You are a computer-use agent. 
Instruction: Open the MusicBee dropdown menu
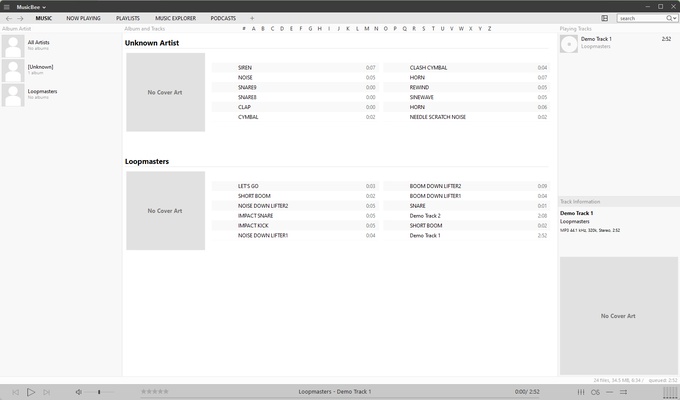click(x=31, y=7)
